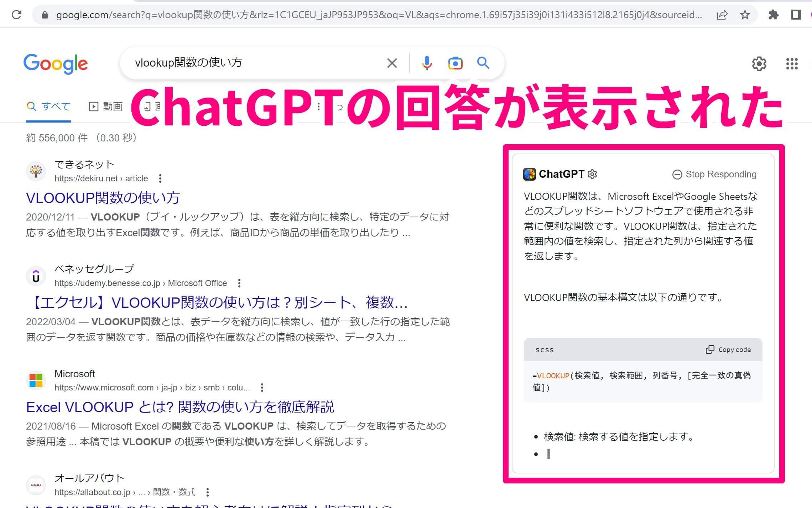The image size is (812, 508).
Task: Open options menu for microsoft.com result
Action: (262, 388)
